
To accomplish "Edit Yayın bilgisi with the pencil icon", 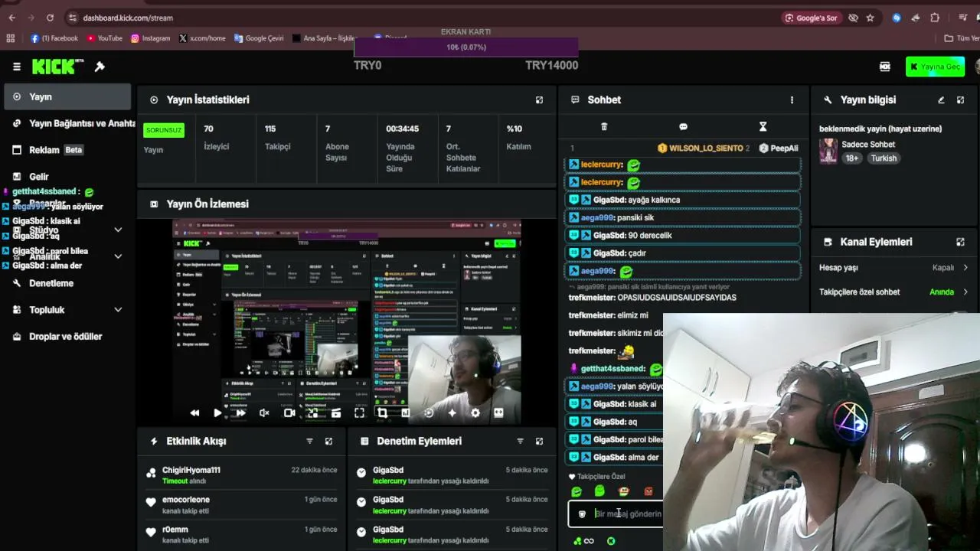I will click(x=941, y=99).
